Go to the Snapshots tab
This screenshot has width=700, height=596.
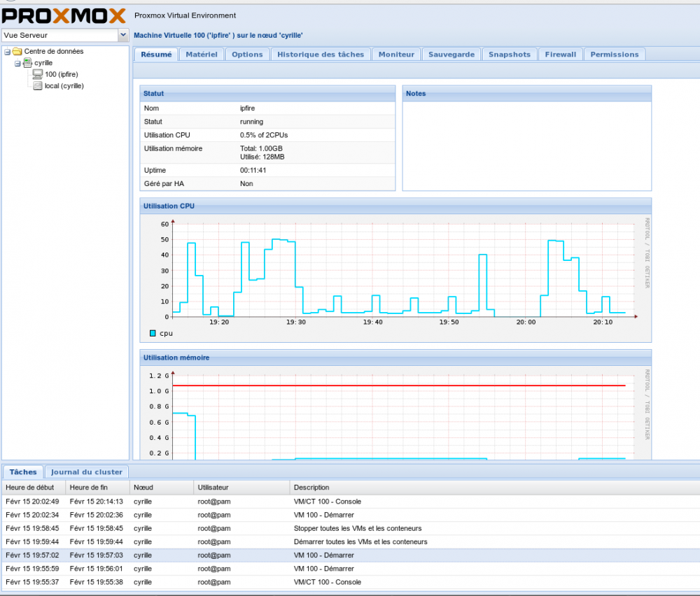pyautogui.click(x=509, y=55)
